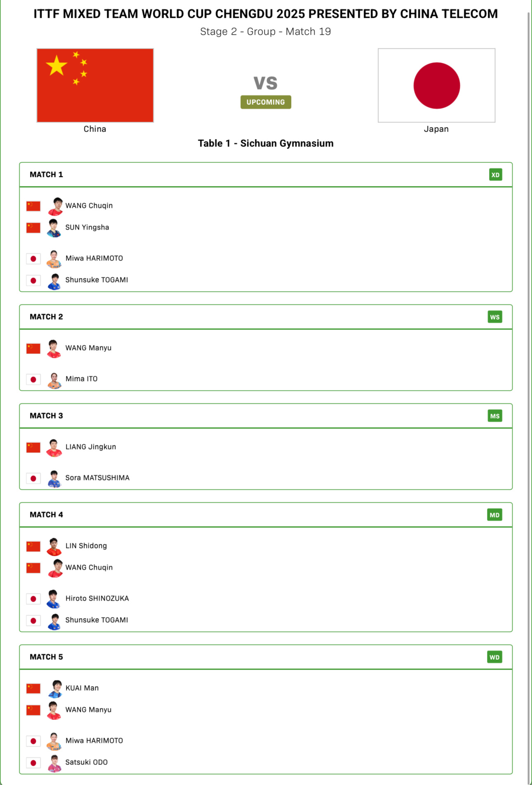Click the Japan flag beside Satsuki ODO
This screenshot has width=532, height=785.
pyautogui.click(x=33, y=763)
